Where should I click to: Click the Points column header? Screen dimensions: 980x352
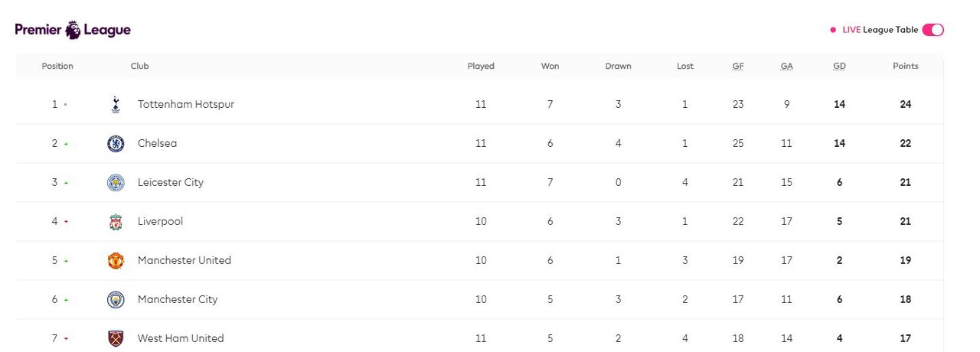(906, 66)
